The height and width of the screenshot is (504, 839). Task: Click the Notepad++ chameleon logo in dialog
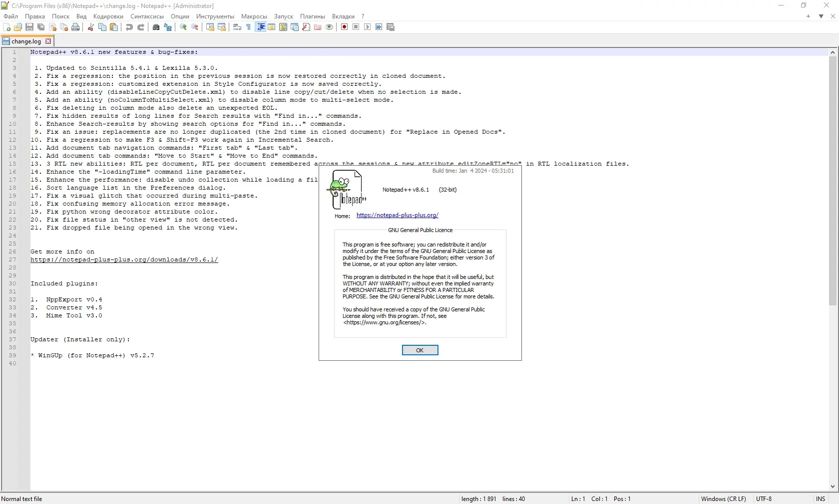click(x=347, y=190)
